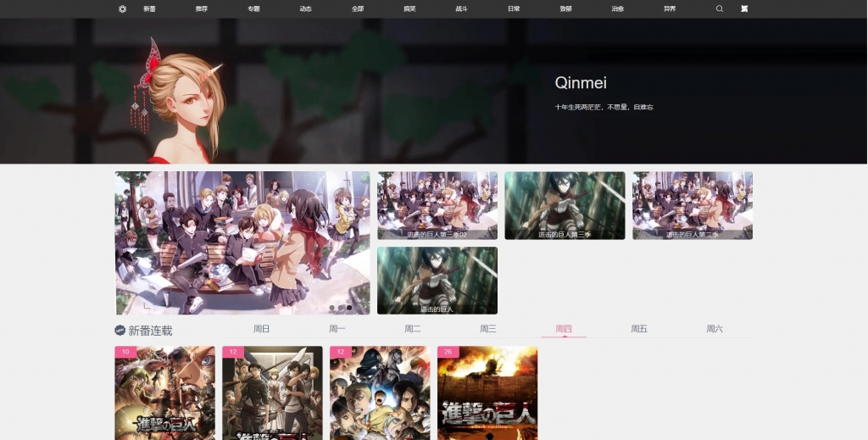Click the Qinmei profile name
This screenshot has width=868, height=440.
tap(581, 83)
